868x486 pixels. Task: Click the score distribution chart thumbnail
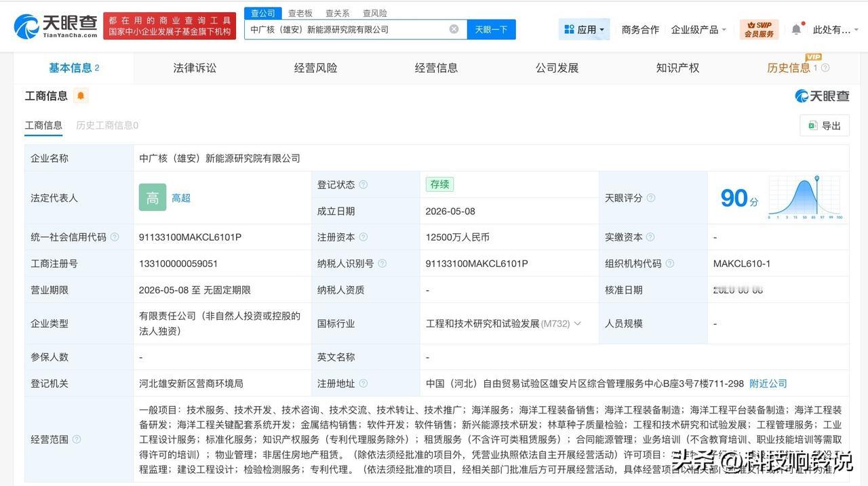(805, 197)
